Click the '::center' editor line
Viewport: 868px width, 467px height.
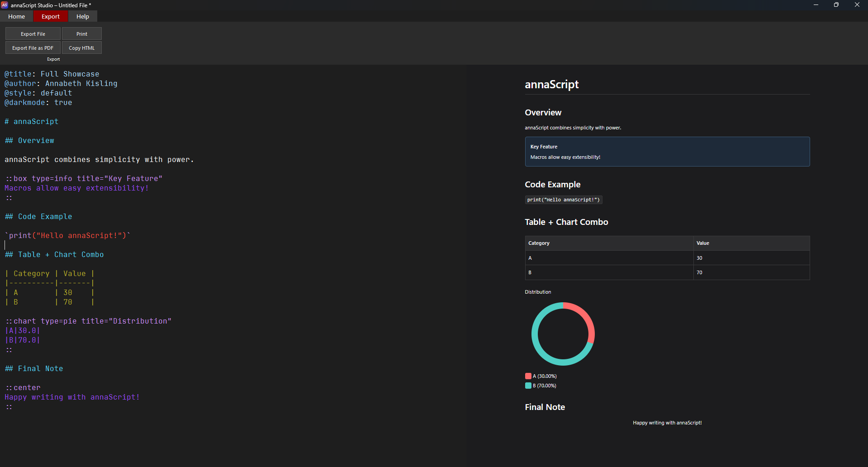22,388
